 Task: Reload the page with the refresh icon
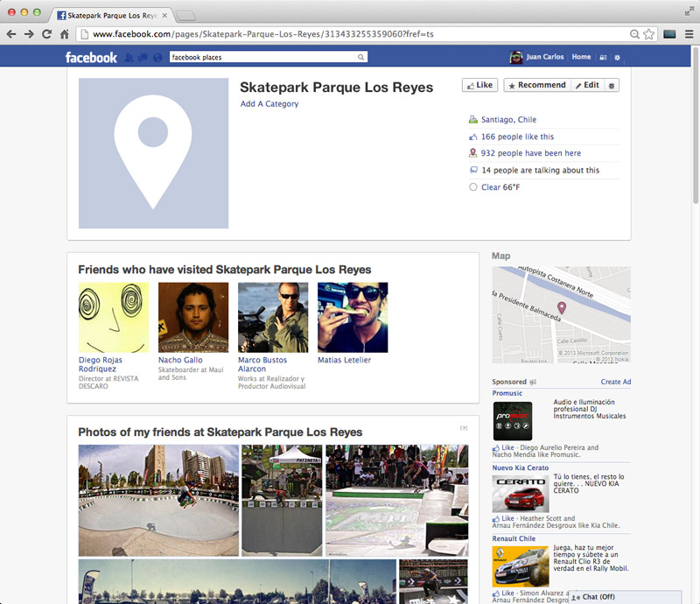(47, 34)
